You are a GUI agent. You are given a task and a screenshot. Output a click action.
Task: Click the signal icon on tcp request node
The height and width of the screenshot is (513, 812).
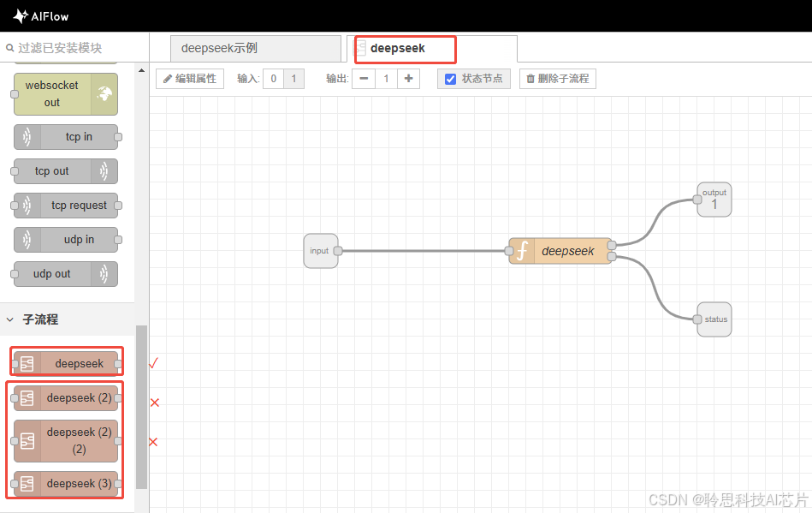click(x=27, y=206)
